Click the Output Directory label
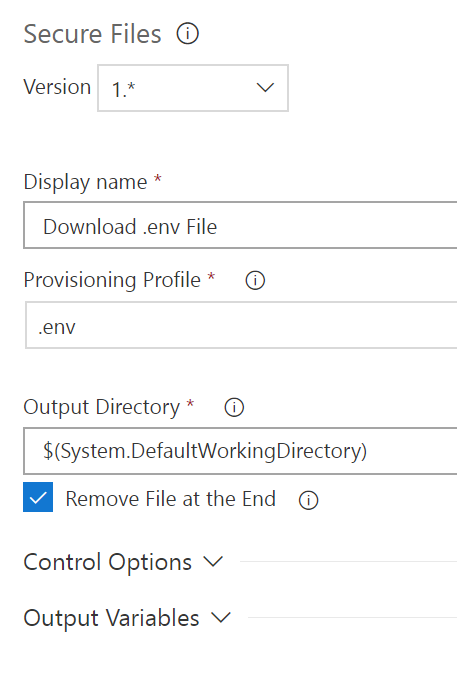The height and width of the screenshot is (674, 457). [101, 407]
